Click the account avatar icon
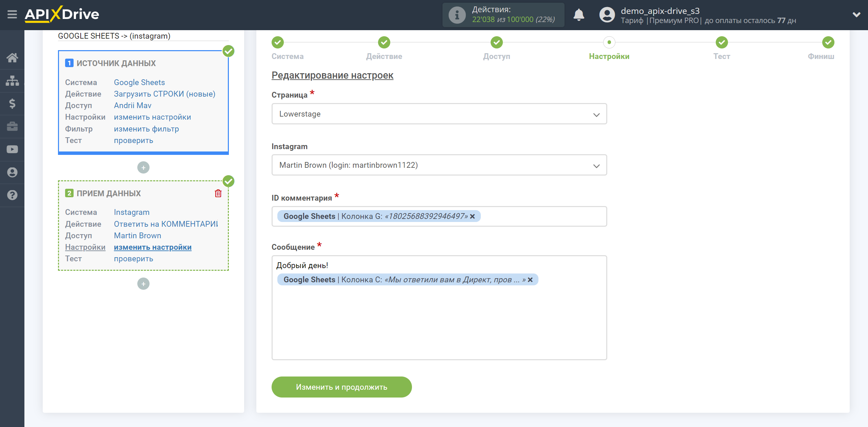The height and width of the screenshot is (427, 868). (607, 15)
